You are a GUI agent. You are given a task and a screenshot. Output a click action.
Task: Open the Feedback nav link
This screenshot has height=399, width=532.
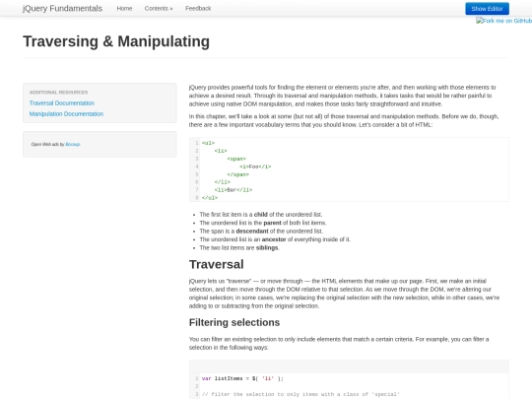pyautogui.click(x=198, y=9)
